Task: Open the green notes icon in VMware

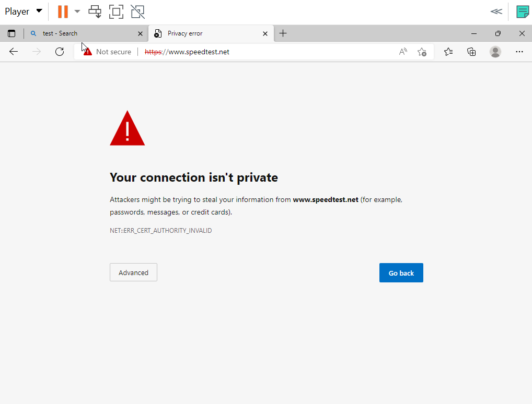Action: pyautogui.click(x=523, y=11)
